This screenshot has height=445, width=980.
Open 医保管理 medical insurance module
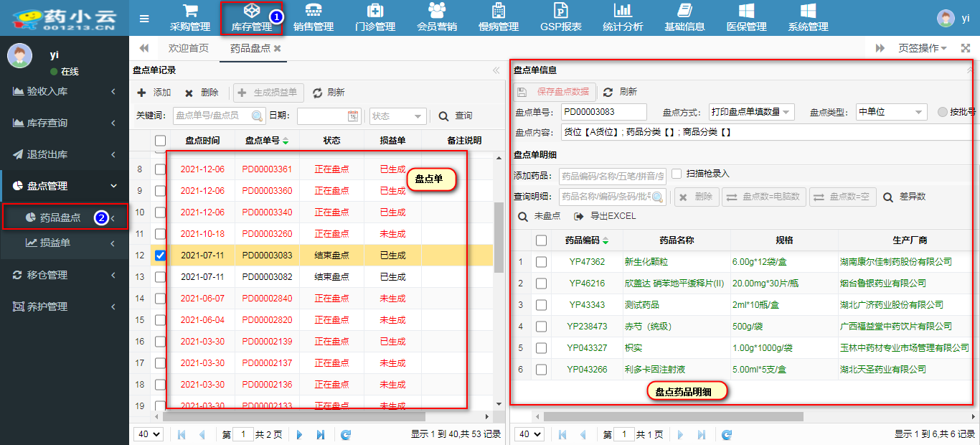[x=746, y=18]
